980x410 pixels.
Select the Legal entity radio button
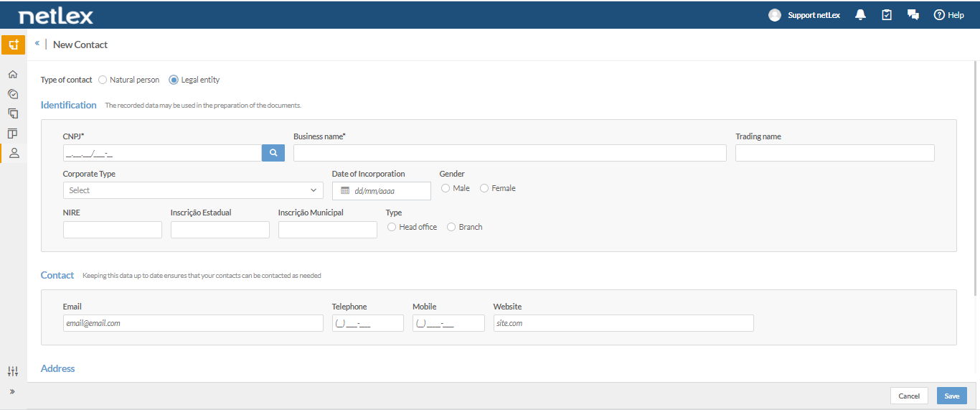174,80
